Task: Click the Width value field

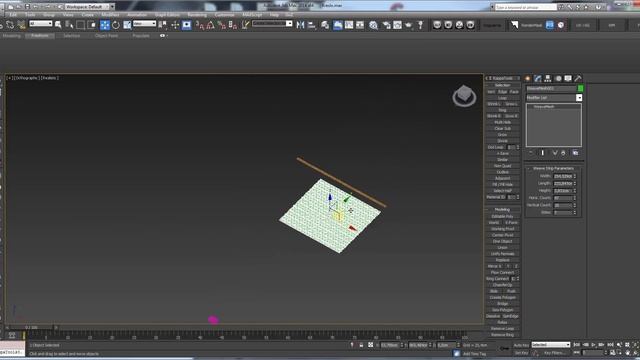Action: (562, 176)
